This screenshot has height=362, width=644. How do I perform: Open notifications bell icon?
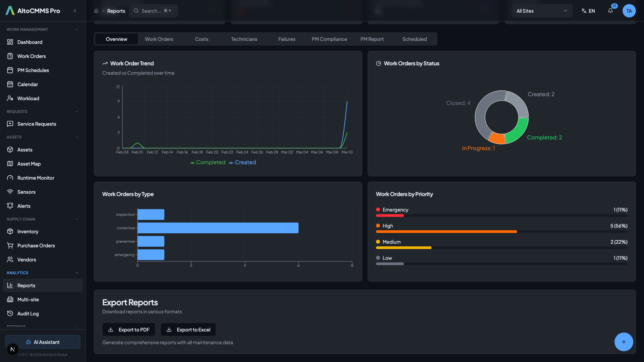(610, 11)
